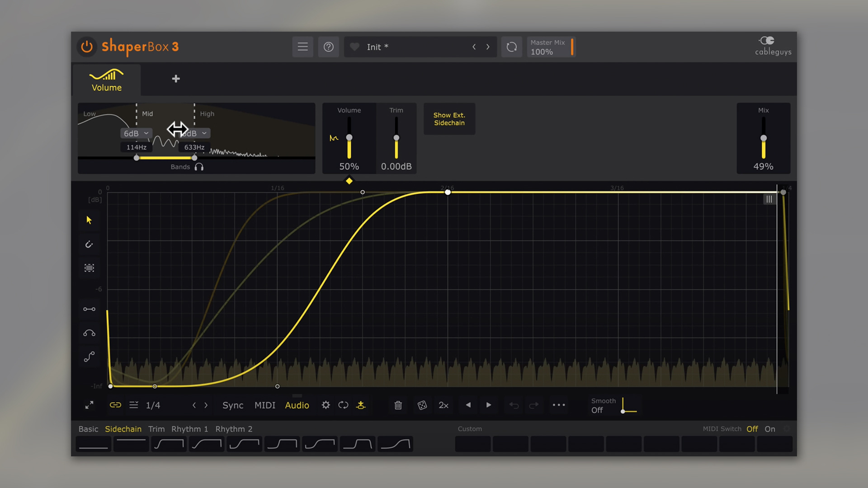Open the hamburger main menu

[x=302, y=47]
